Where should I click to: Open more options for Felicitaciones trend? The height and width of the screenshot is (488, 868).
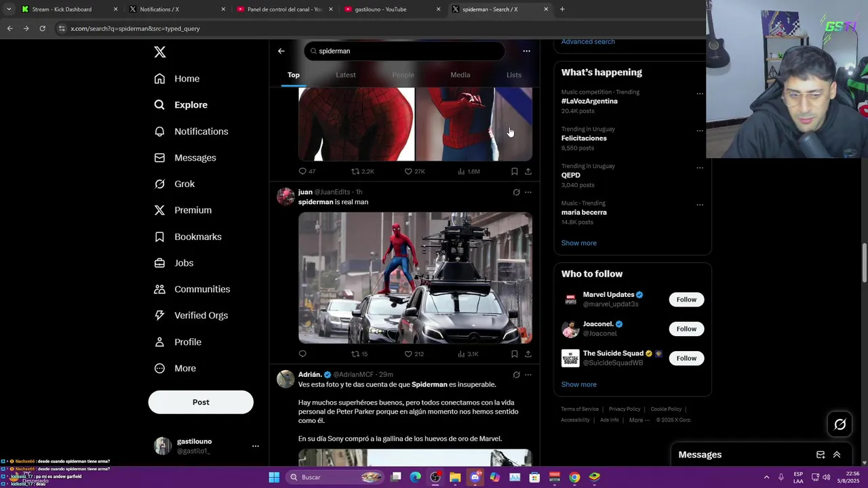[700, 131]
